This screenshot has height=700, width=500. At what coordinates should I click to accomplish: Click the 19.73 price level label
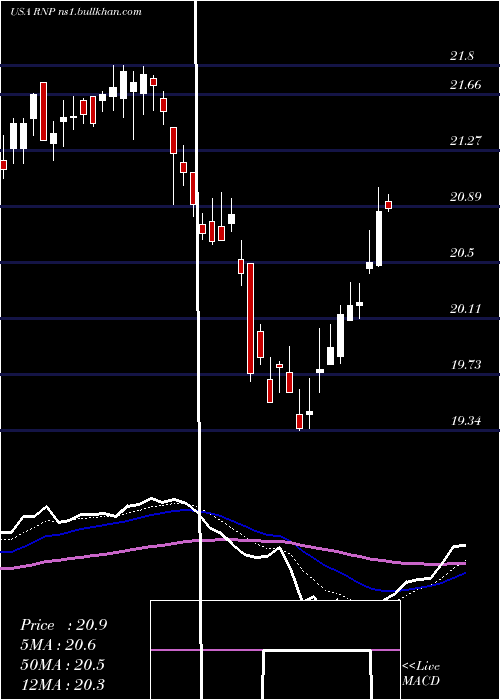click(x=466, y=365)
